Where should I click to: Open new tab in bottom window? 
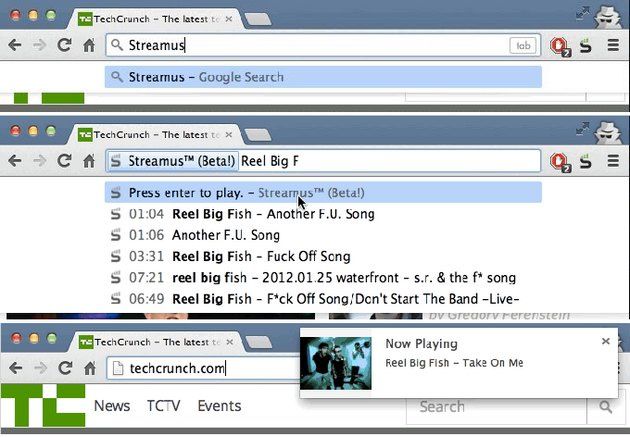259,342
